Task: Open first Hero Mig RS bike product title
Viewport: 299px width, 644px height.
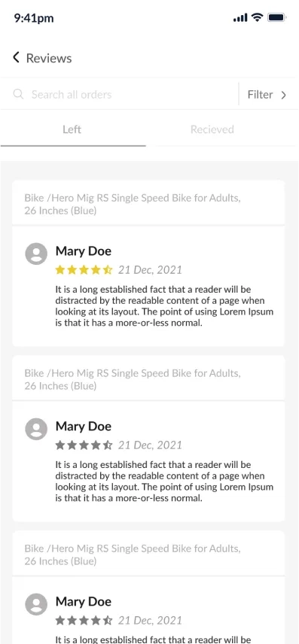Action: 133,205
